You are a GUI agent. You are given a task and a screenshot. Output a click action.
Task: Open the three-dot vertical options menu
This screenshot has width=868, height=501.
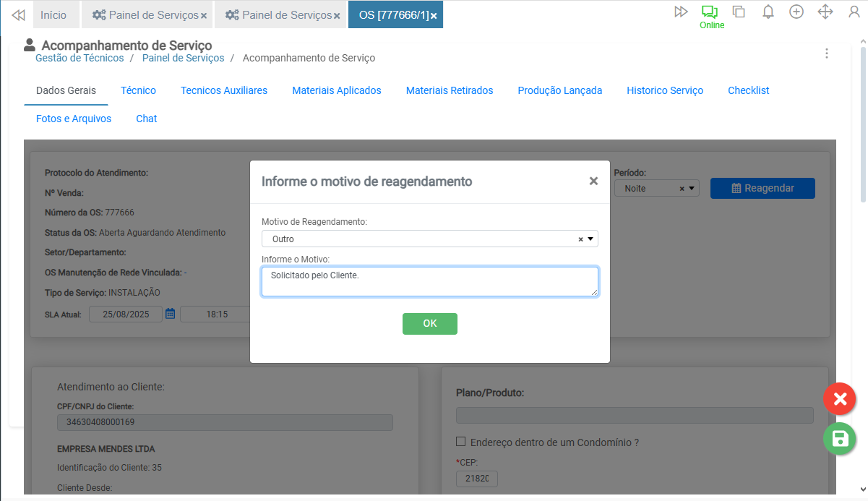tap(827, 53)
